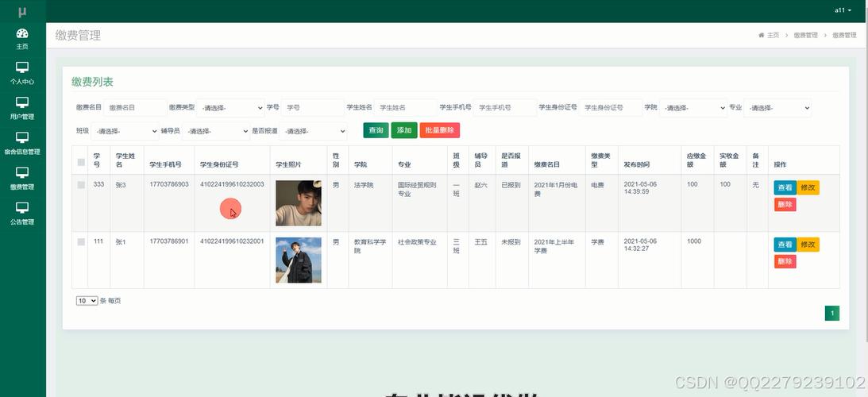Click the μ logo at top left
The width and height of the screenshot is (868, 397).
[x=22, y=11]
